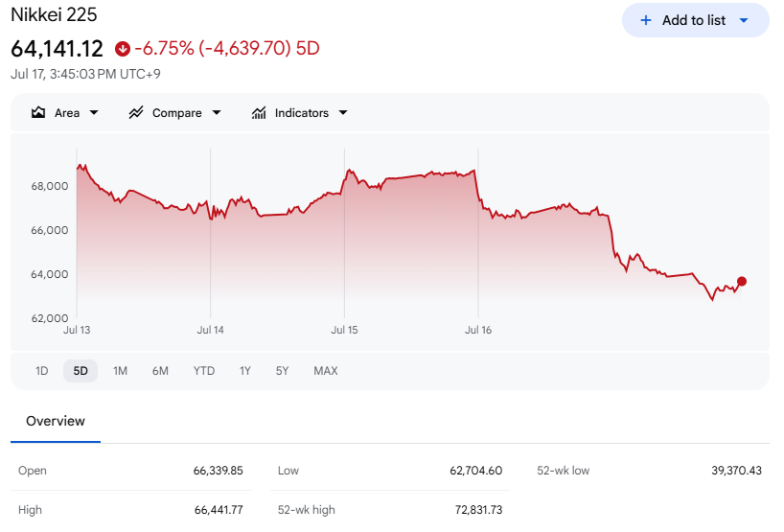Viewport: 784px width, 532px height.
Task: Switch to the 1M time range
Action: click(x=120, y=371)
